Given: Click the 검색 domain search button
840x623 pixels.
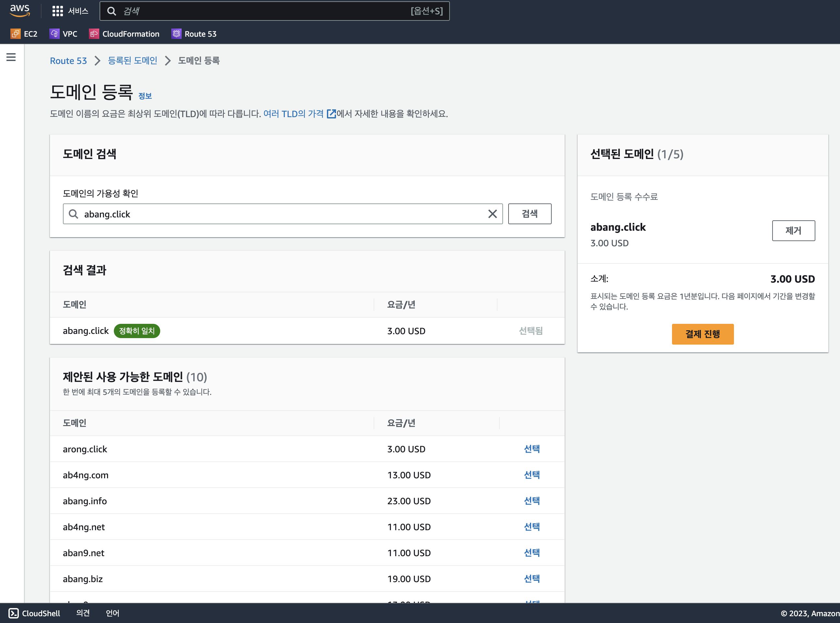Looking at the screenshot, I should [530, 214].
